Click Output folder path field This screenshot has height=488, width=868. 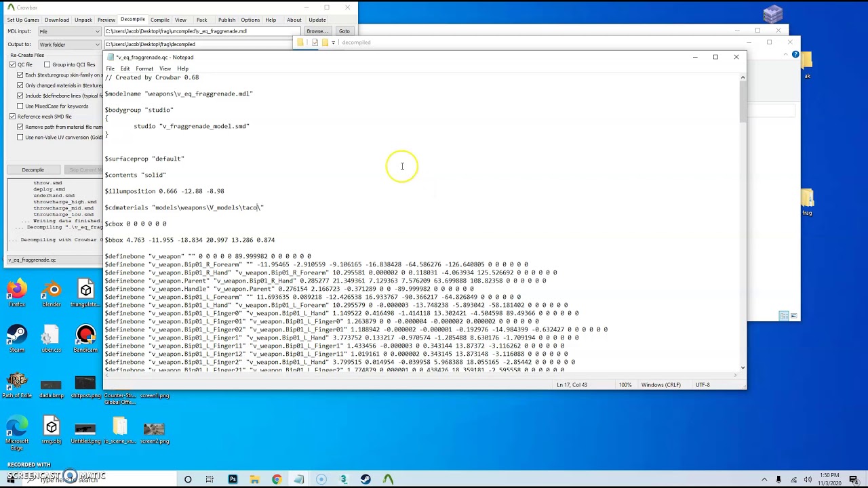(x=197, y=44)
